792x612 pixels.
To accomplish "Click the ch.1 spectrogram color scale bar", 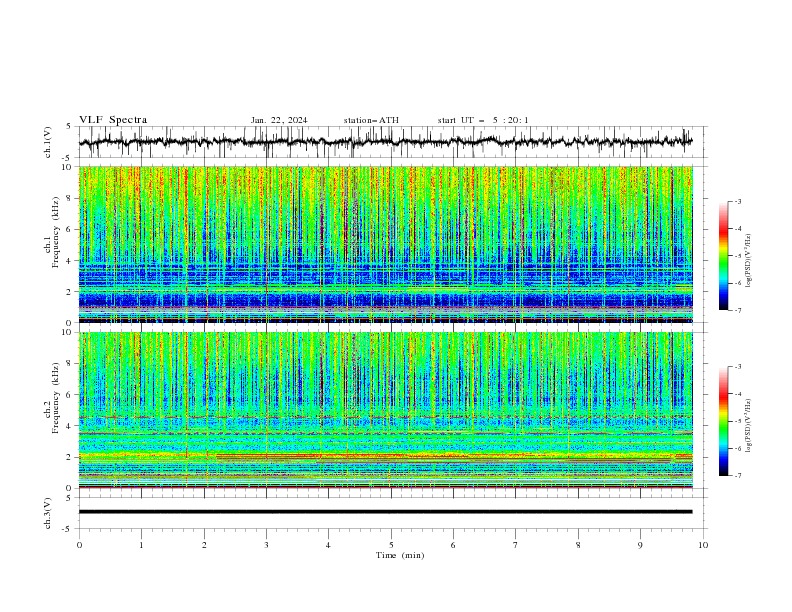I will tap(723, 256).
